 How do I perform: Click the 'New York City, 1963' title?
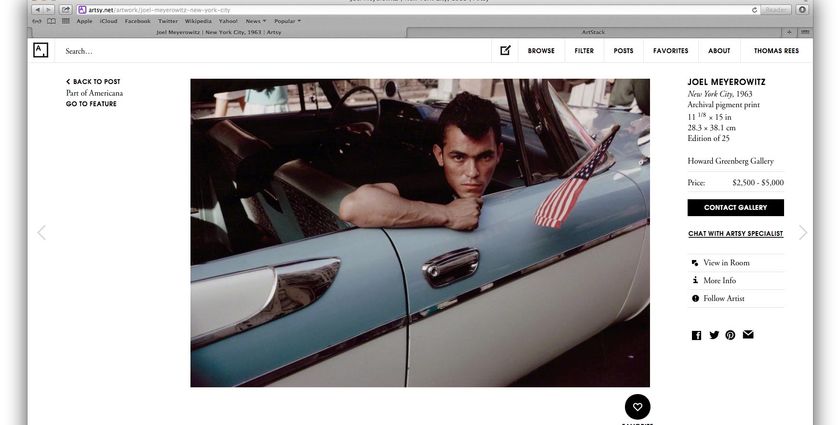coord(720,94)
